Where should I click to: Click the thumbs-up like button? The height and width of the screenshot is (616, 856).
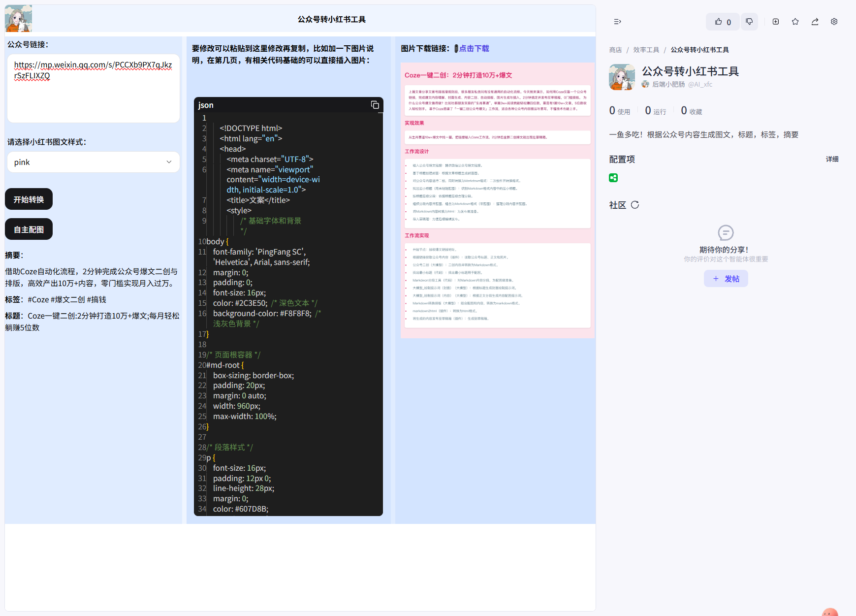[x=723, y=22]
